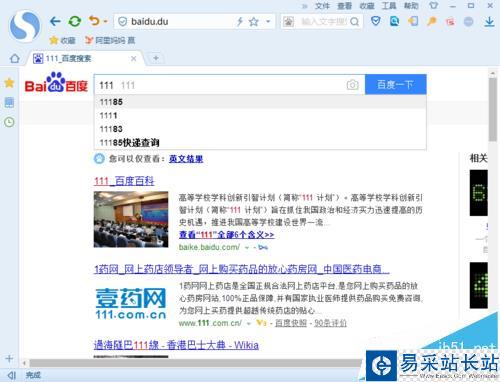Select suggestion 11185

click(260, 102)
